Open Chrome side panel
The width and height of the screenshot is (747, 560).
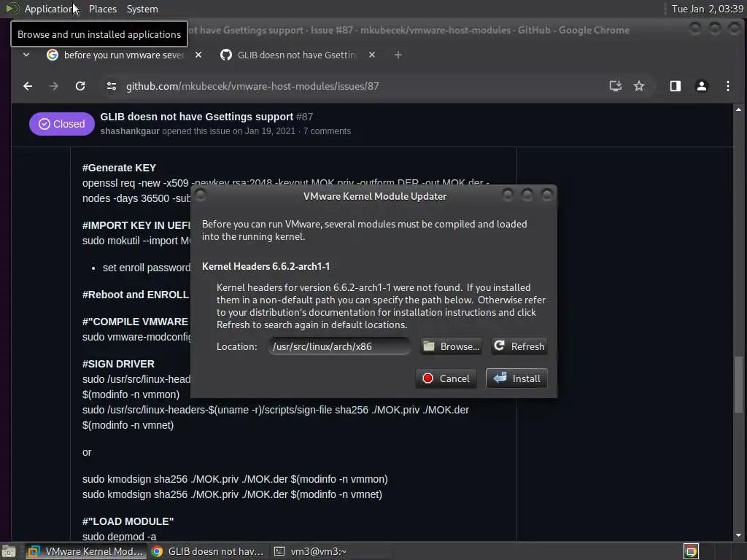click(675, 86)
